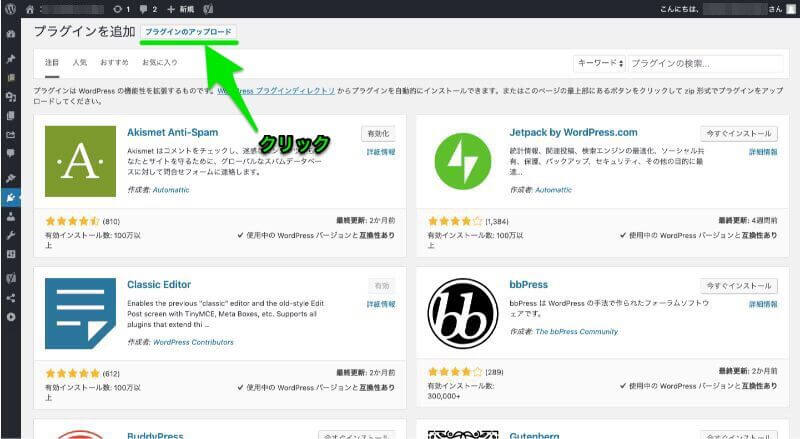Screen dimensions: 800x439
Task: Open 詳細情報 for bbPress
Action: [763, 304]
